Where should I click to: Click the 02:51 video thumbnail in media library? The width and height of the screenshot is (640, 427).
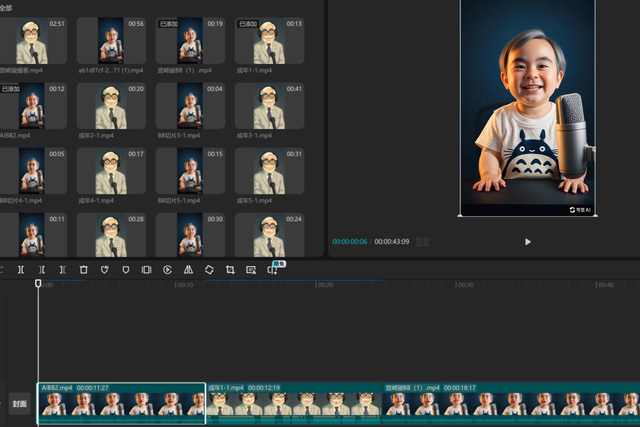(33, 40)
